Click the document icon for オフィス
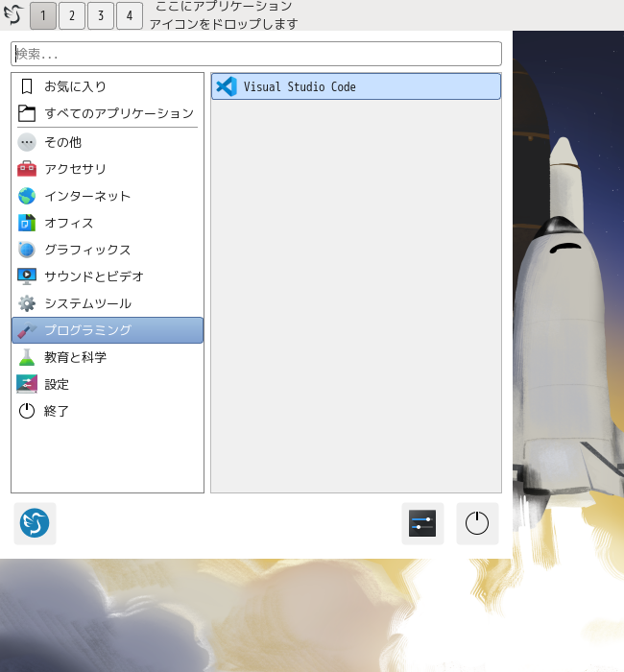The image size is (624, 672). (27, 223)
